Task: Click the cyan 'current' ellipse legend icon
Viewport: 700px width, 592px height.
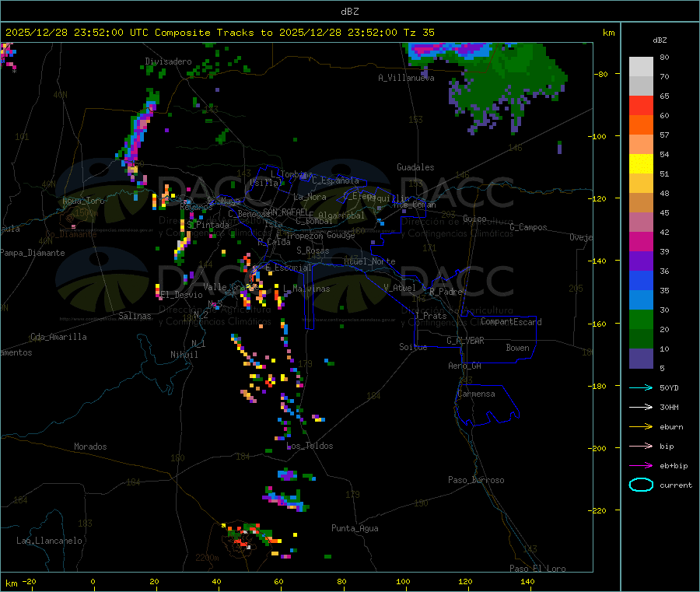Action: pyautogui.click(x=641, y=485)
